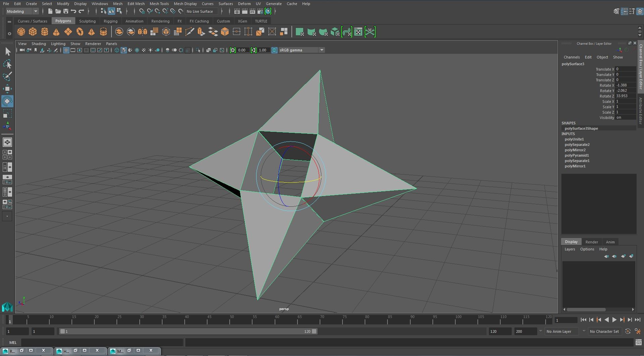Click the MEL command line input
This screenshot has width=644, height=356.
[102, 343]
